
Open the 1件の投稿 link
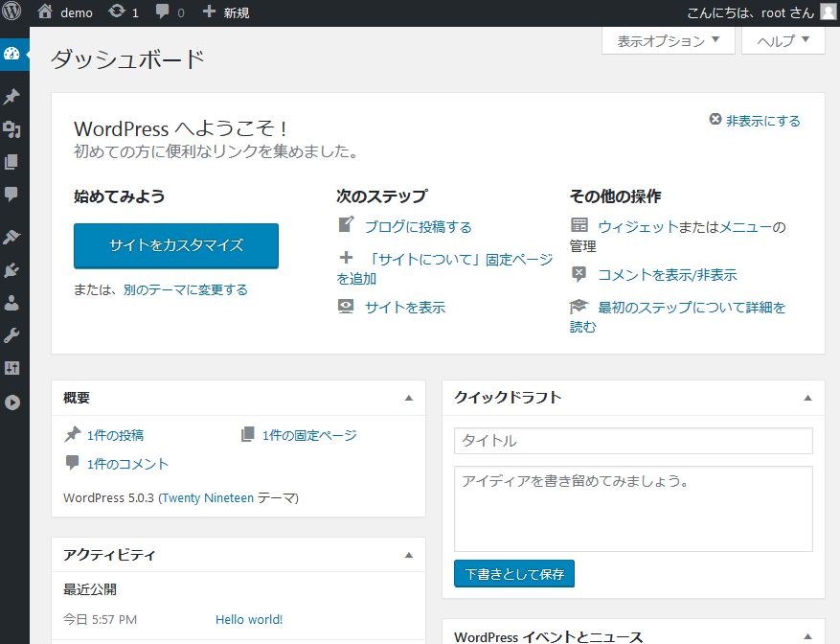pos(115,435)
